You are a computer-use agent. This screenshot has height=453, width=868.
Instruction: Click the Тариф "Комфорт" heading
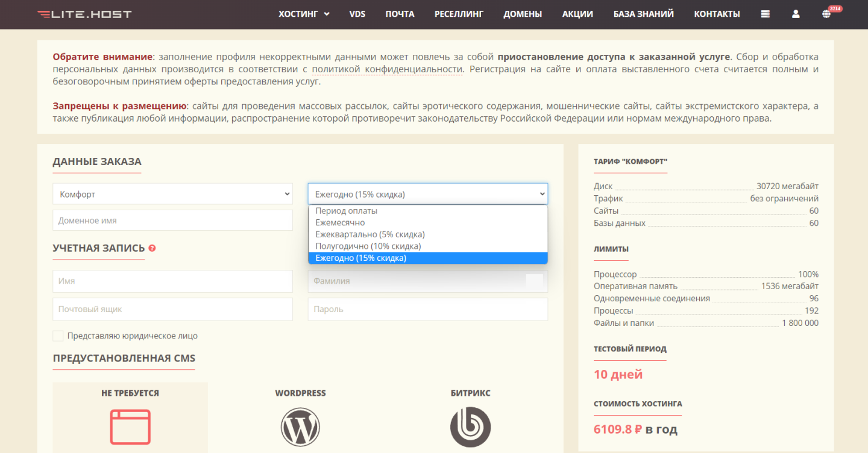[x=631, y=161]
